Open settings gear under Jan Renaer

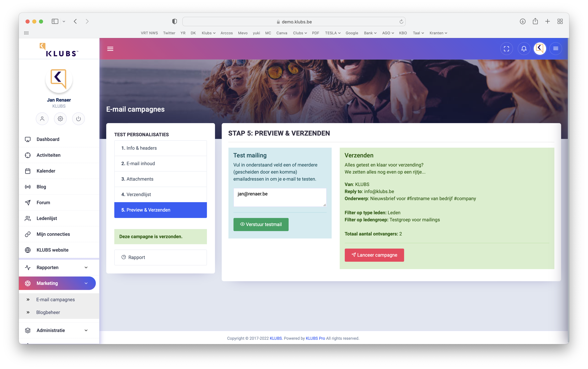(x=60, y=119)
